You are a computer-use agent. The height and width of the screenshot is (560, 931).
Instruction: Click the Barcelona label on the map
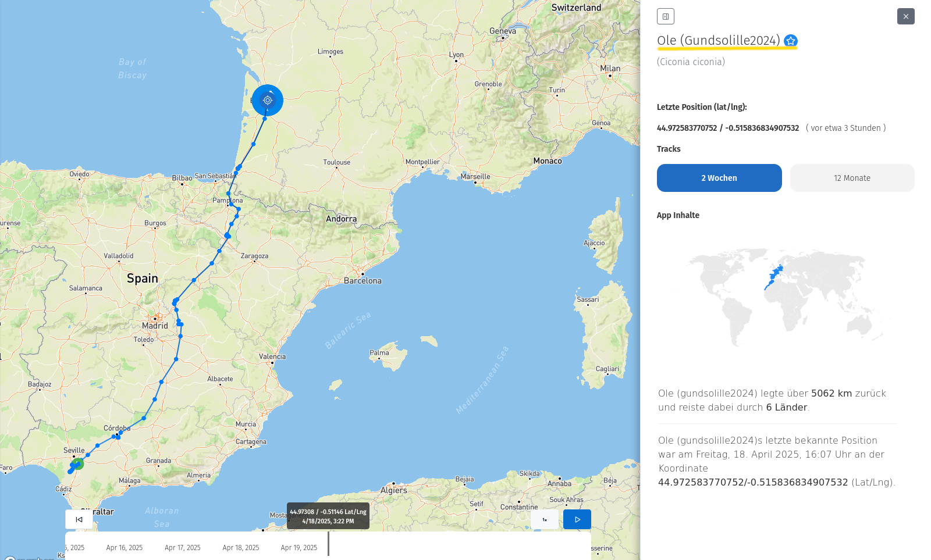(363, 281)
